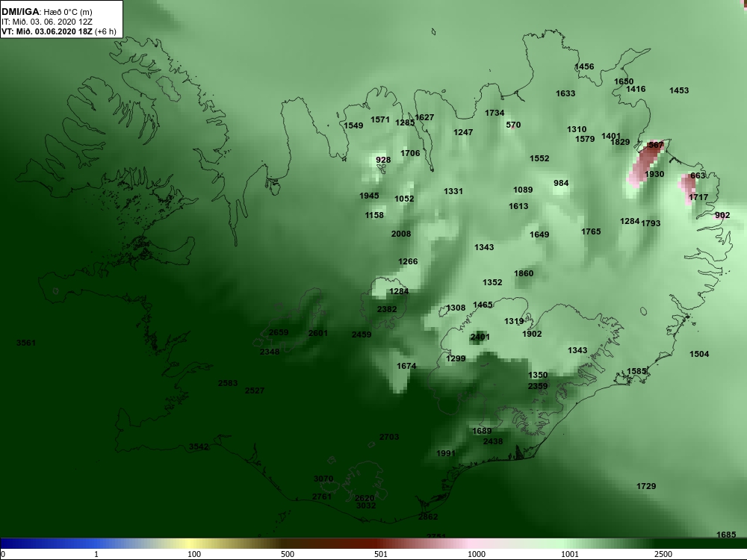Click the offshore value 3561
Viewport: 747px width, 560px height.
pyautogui.click(x=25, y=343)
